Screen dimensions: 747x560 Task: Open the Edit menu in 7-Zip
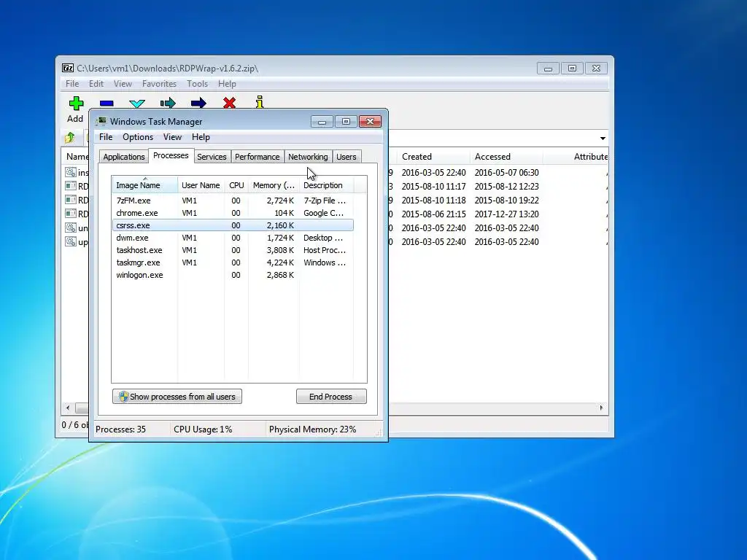96,84
